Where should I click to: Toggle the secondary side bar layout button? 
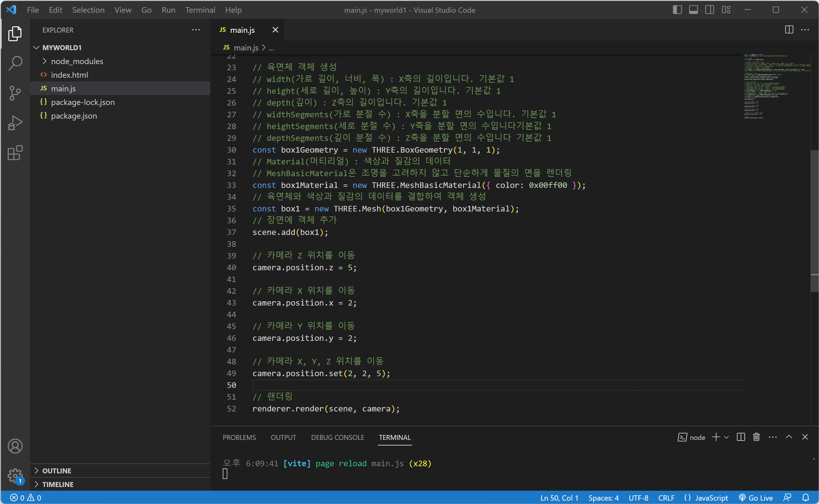(x=709, y=10)
